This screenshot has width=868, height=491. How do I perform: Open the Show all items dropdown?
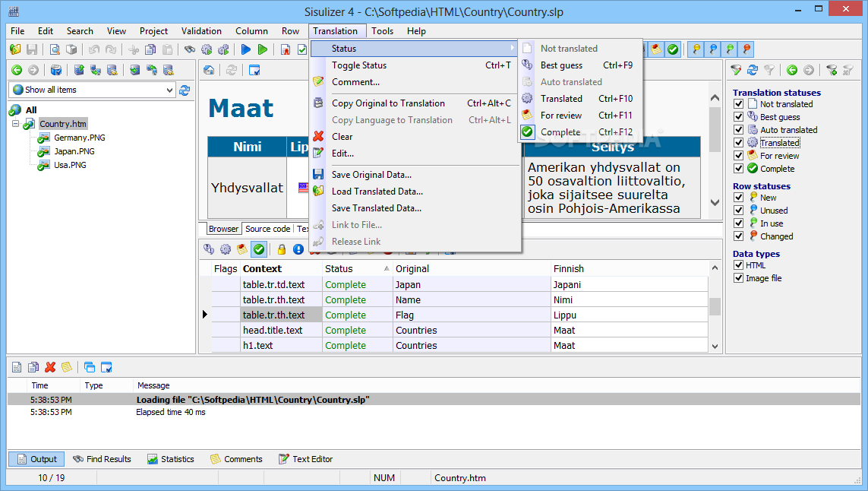point(169,90)
